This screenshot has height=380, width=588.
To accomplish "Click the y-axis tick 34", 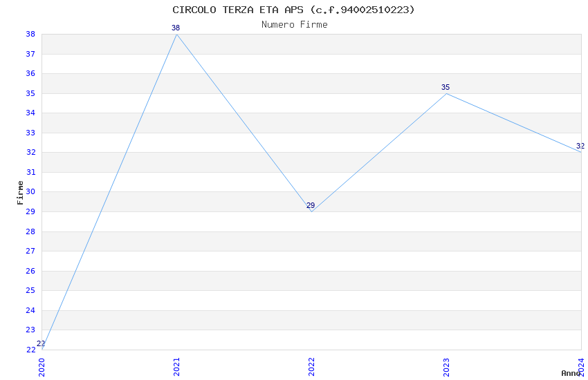I will [x=30, y=113].
